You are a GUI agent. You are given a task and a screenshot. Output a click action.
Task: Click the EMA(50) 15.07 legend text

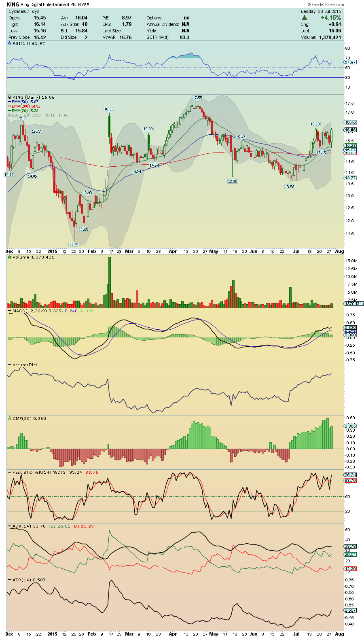pos(25,102)
